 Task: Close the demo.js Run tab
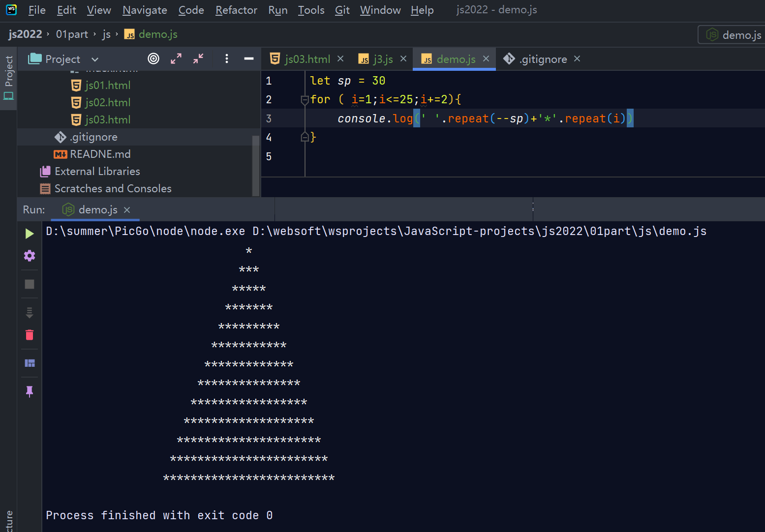(x=127, y=210)
